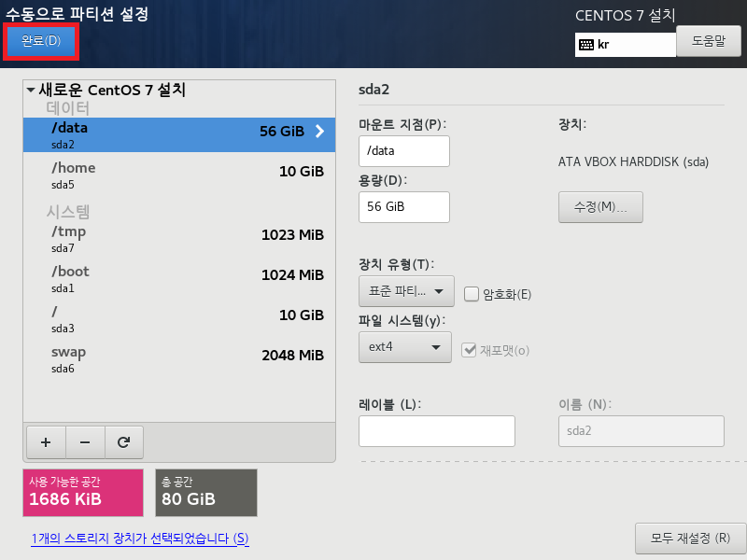
Task: Collapse the 새로운 CentOS 7 설치 tree
Action: pos(31,90)
